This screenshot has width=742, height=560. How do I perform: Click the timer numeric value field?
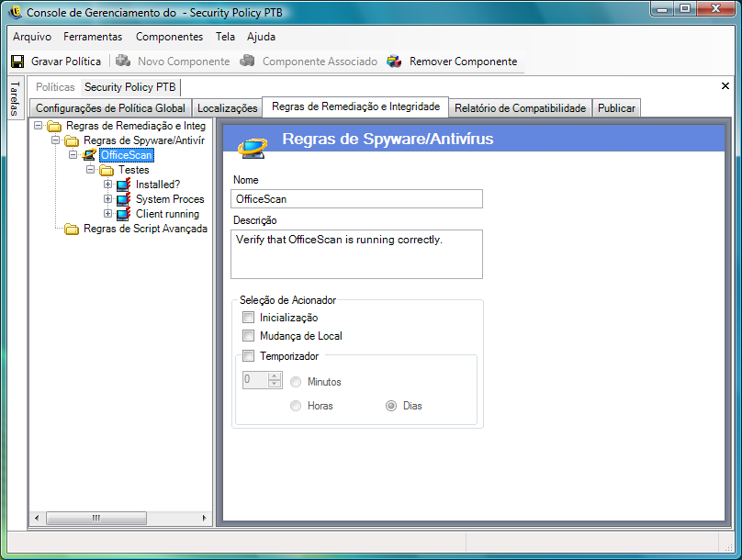coord(255,380)
